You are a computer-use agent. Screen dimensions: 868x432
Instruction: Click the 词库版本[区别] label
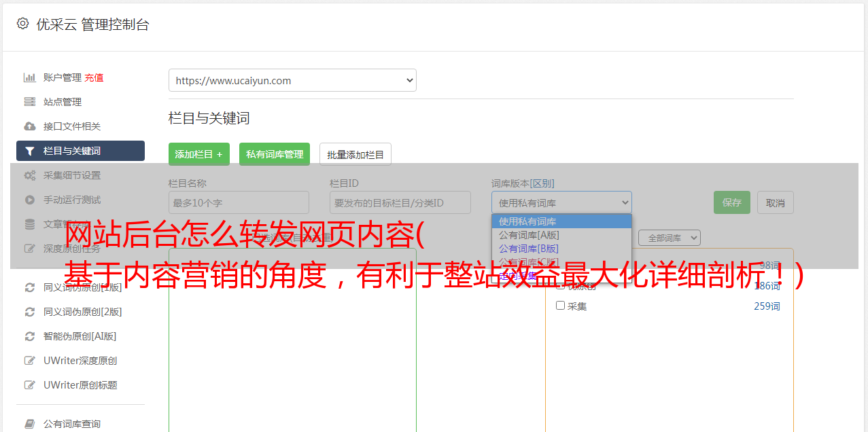pyautogui.click(x=523, y=183)
